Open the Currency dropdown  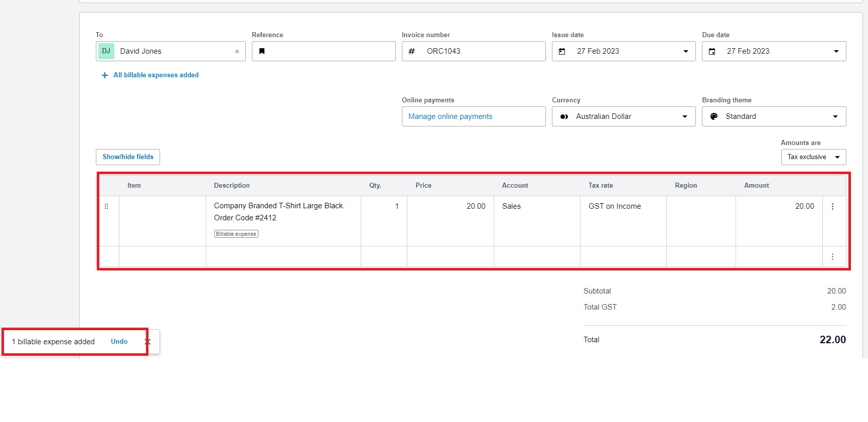pos(685,116)
